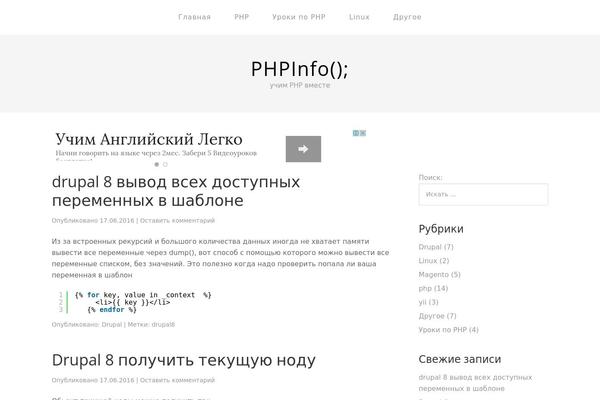Viewport: 600px width, 400px height.
Task: Click the Свежие записи sidebar heading
Action: [x=460, y=359]
